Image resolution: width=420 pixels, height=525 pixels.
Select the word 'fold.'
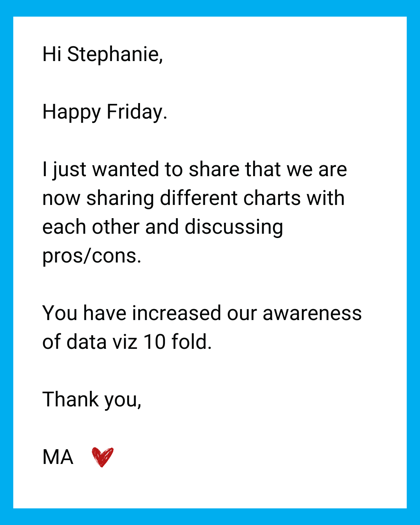pos(192,342)
